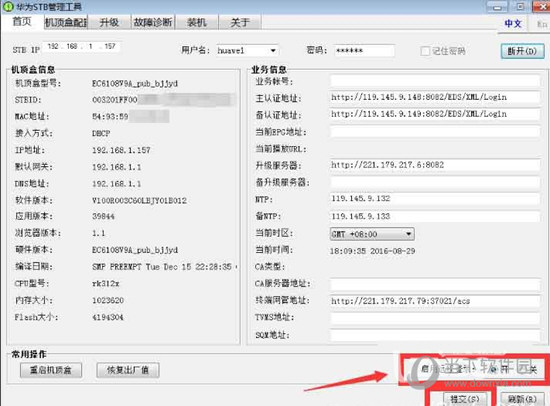550x406 pixels.
Task: Click the STBID value 003201FF00
Action: (114, 100)
